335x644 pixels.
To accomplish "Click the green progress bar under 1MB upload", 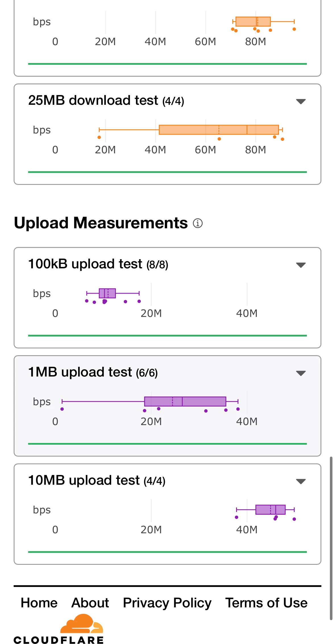I will pyautogui.click(x=167, y=444).
